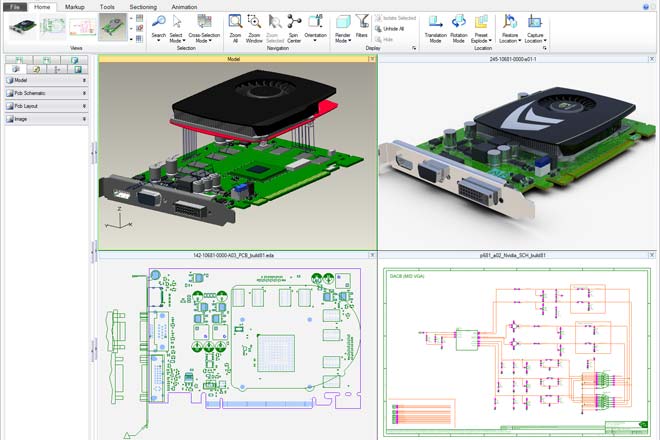Choose the Spin Center tool

point(294,28)
